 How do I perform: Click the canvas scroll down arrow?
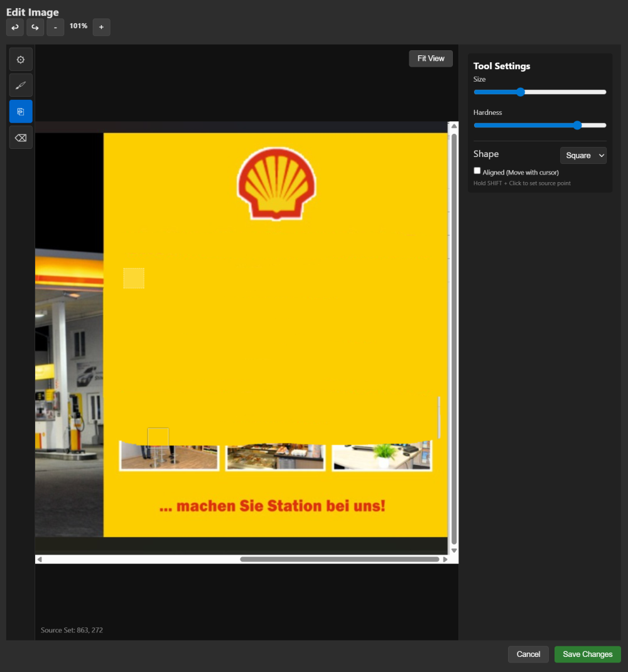click(454, 550)
